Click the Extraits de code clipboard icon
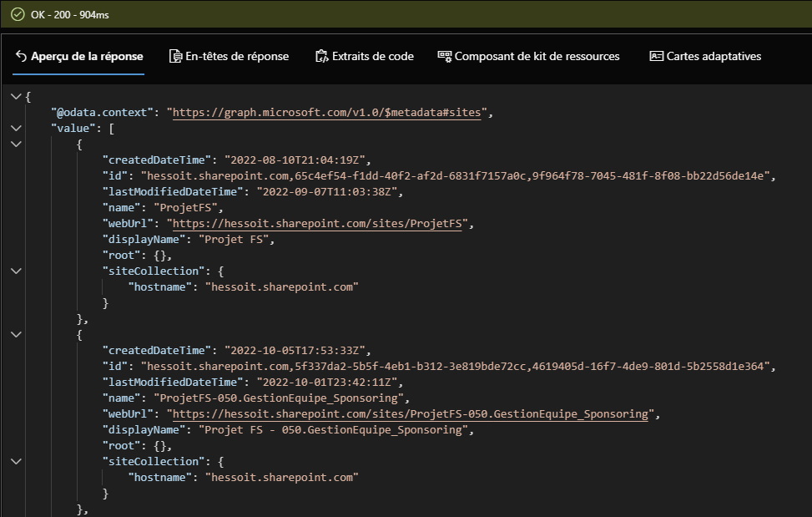 (321, 56)
